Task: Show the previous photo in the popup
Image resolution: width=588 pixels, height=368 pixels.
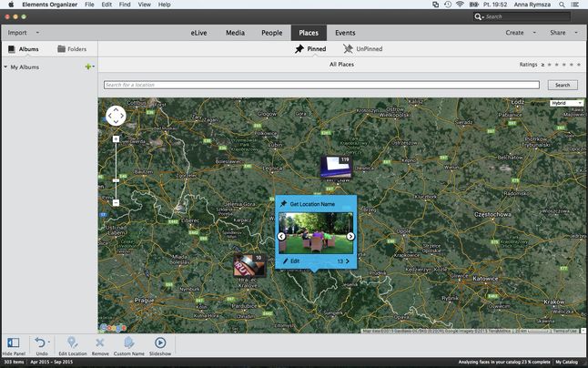Action: [281, 236]
